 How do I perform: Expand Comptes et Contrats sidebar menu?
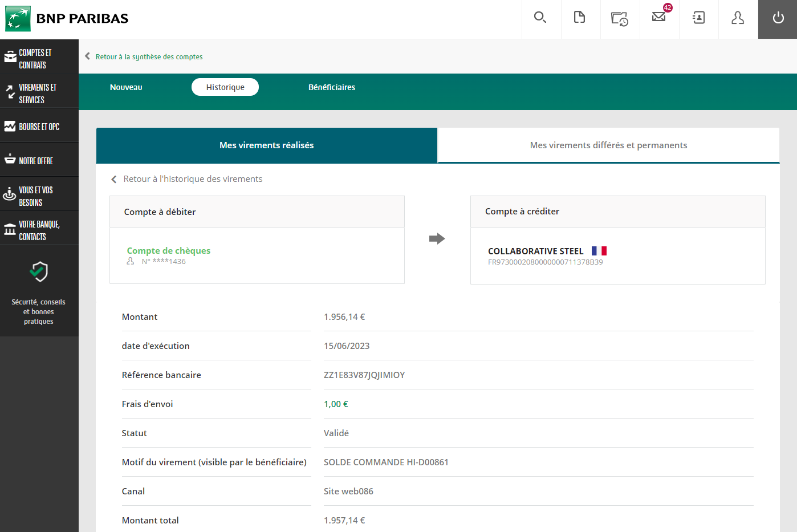39,58
